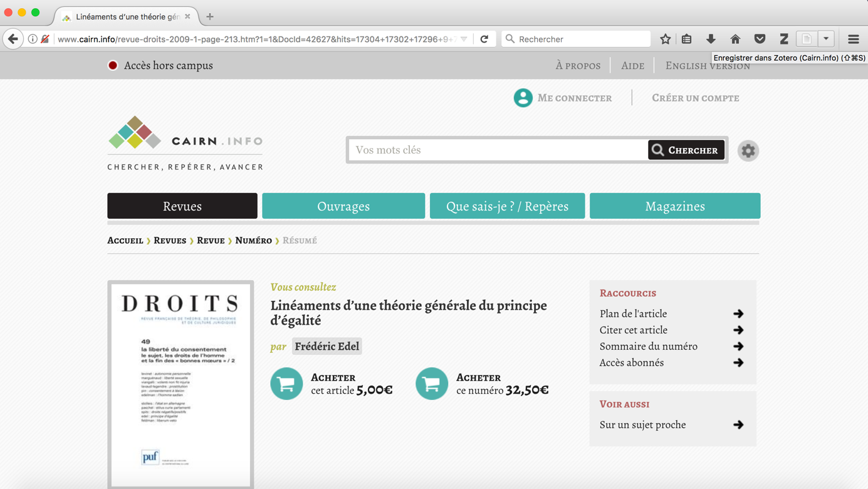
Task: Open the search settings gear icon
Action: coord(748,150)
